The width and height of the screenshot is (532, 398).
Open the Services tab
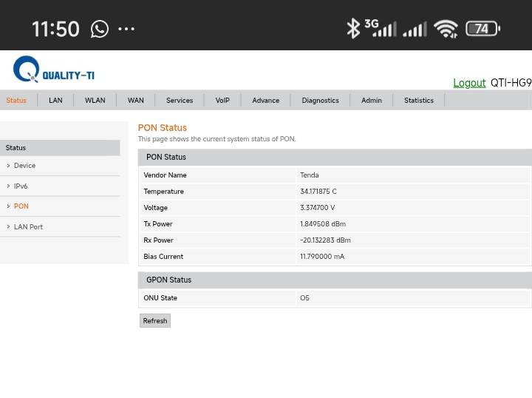tap(179, 101)
